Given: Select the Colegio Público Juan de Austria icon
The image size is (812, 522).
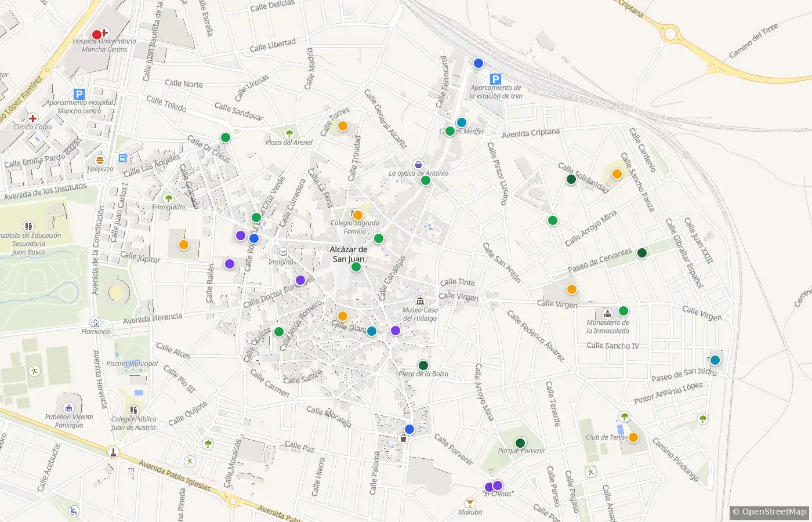Looking at the screenshot, I should 133,410.
